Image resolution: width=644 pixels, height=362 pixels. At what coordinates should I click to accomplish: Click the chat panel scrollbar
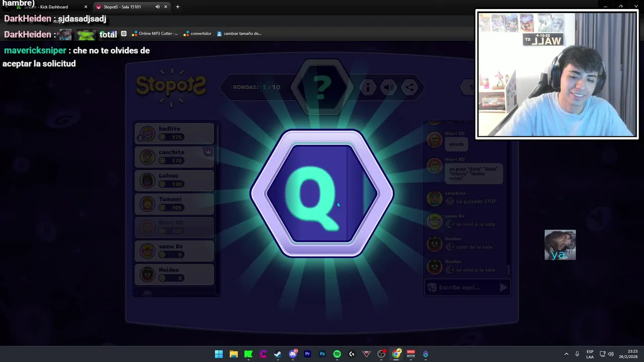(509, 270)
